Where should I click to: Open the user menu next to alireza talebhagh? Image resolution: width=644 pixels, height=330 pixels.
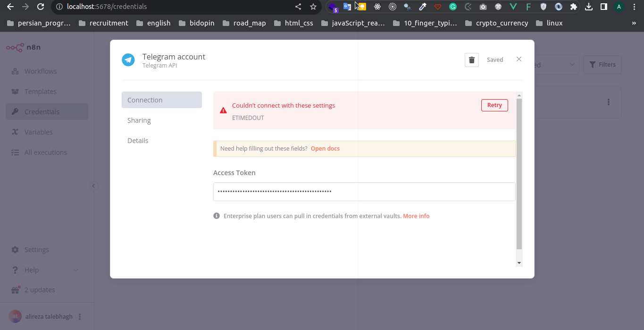tap(80, 317)
